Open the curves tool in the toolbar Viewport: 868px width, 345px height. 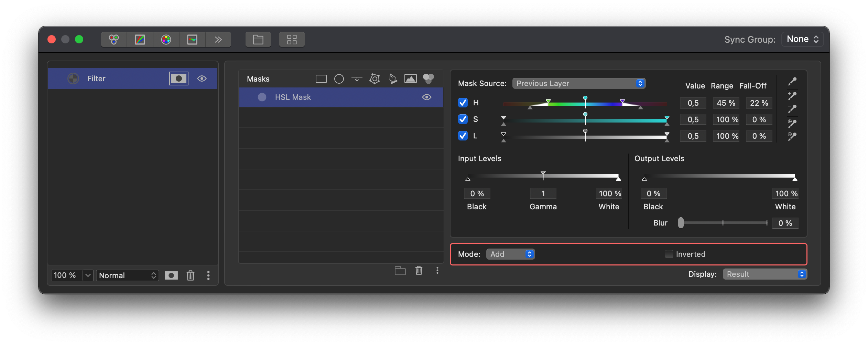coord(140,40)
